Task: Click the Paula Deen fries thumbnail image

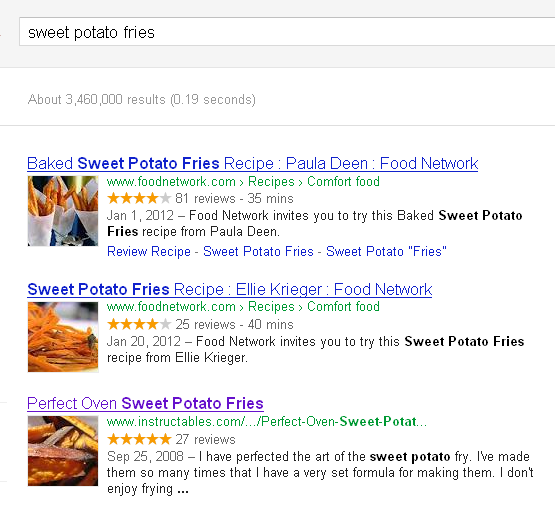Action: [63, 211]
